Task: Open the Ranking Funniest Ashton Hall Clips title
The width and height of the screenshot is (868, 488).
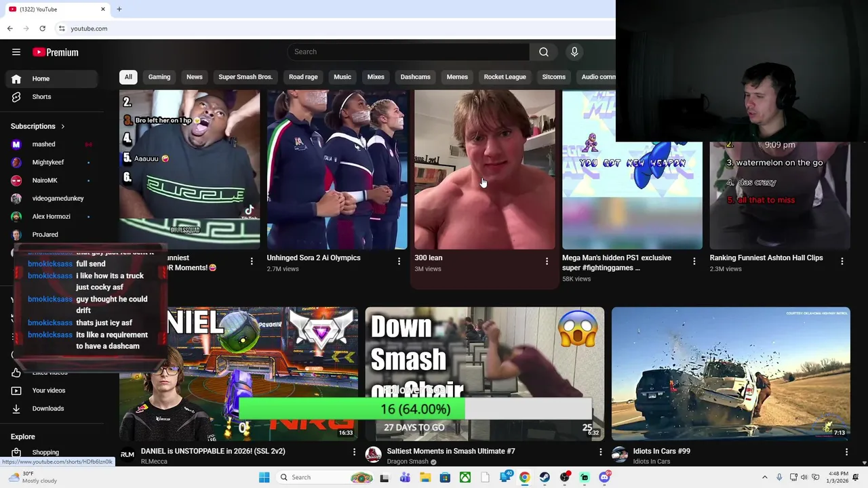Action: (766, 258)
